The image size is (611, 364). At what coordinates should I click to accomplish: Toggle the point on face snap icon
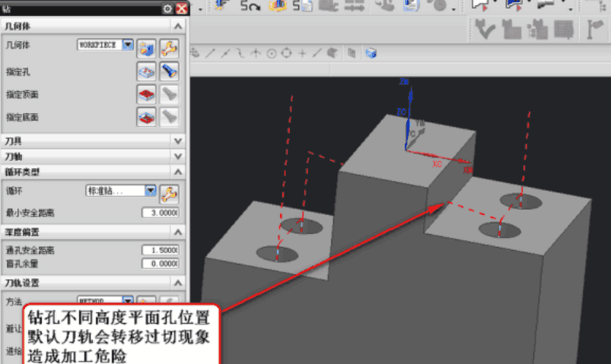(332, 53)
